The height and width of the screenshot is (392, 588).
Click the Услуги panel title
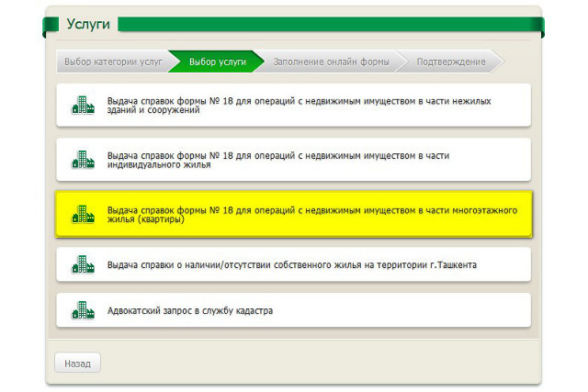[87, 24]
